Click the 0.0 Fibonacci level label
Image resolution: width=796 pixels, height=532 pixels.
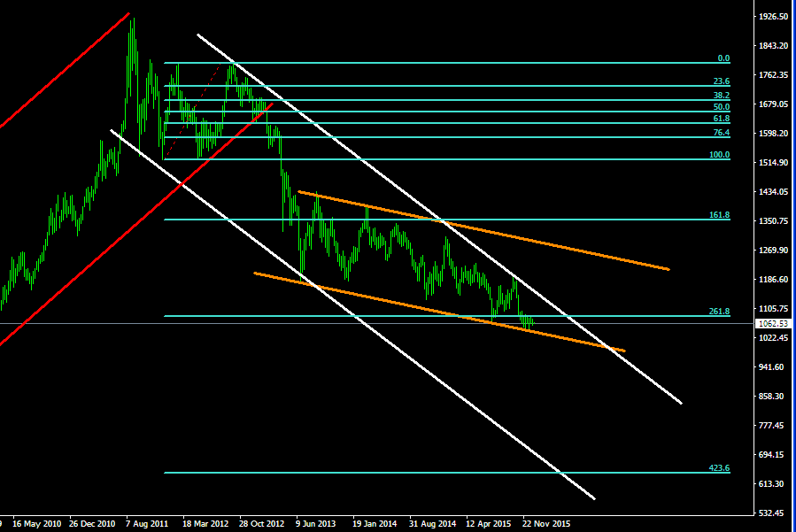(723, 58)
